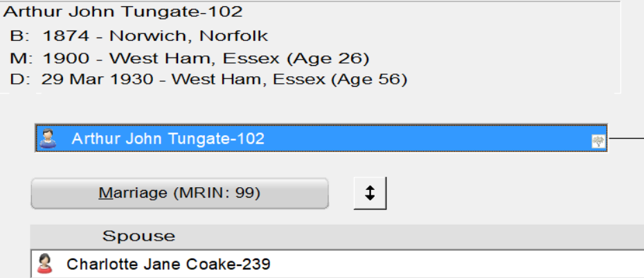Open the Marriage (MRIN: 99) button
This screenshot has height=278, width=644.
[x=180, y=193]
